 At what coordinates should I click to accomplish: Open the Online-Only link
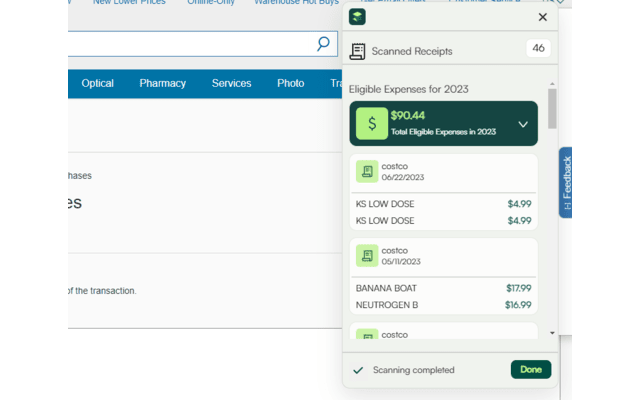pos(211,2)
